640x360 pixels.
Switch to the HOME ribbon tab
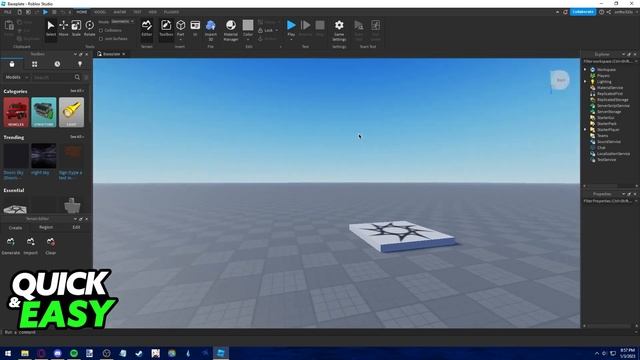pyautogui.click(x=82, y=12)
